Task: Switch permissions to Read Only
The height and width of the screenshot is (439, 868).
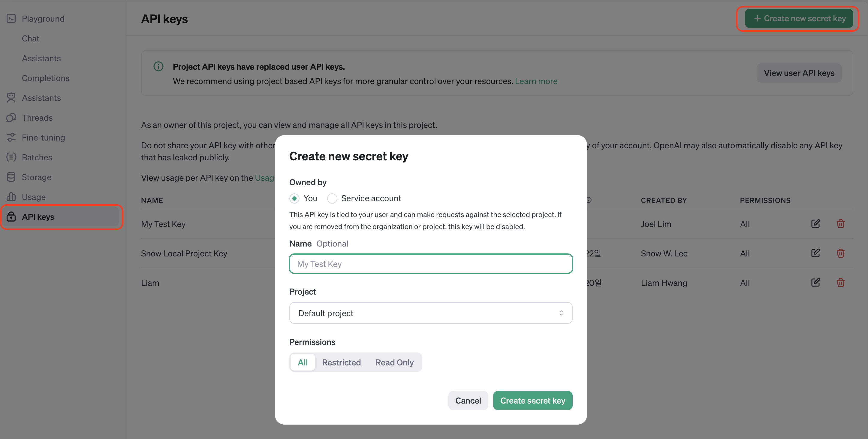Action: tap(394, 362)
